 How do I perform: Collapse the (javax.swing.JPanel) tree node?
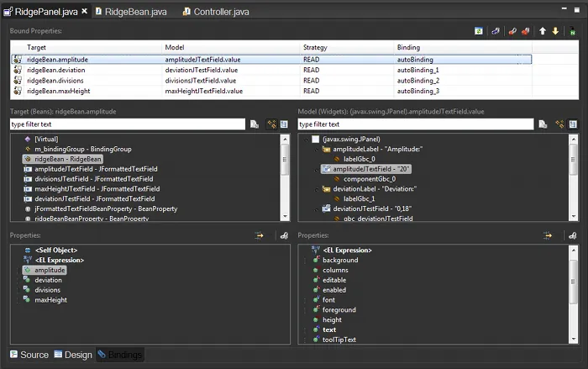(x=307, y=140)
